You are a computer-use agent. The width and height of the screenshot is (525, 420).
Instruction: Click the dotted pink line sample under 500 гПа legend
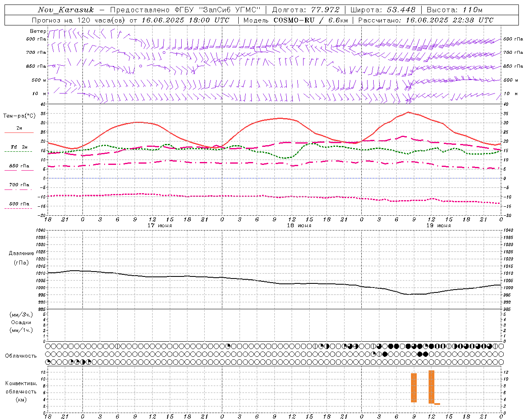click(x=18, y=209)
